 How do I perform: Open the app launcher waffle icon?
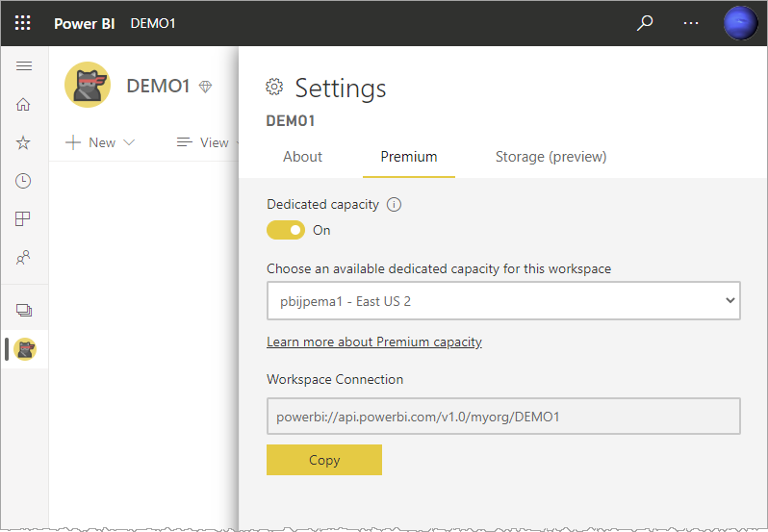click(x=22, y=23)
